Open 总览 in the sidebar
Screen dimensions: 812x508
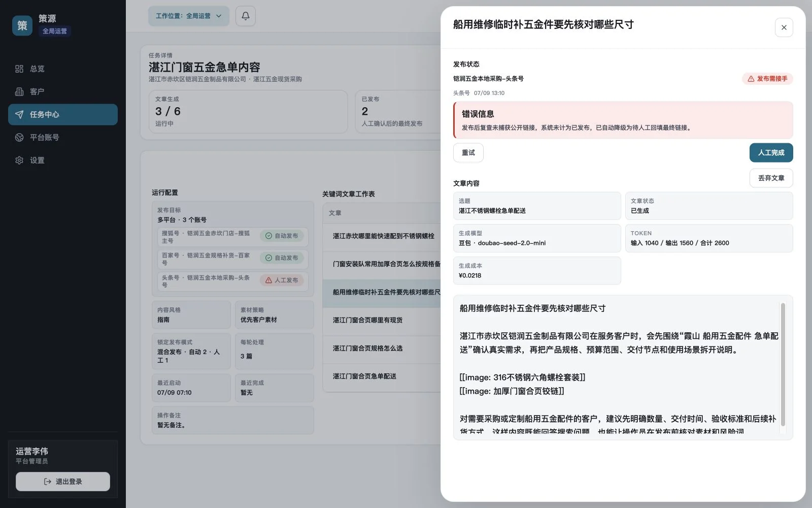pyautogui.click(x=63, y=69)
